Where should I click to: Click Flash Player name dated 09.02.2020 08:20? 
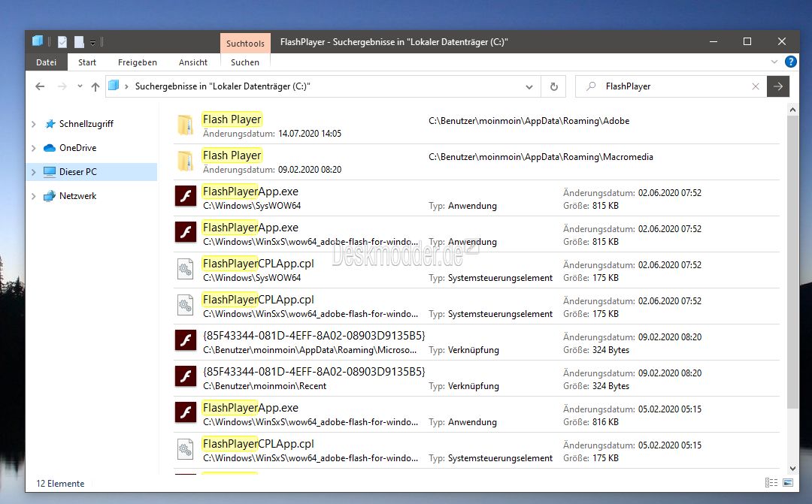(x=232, y=155)
